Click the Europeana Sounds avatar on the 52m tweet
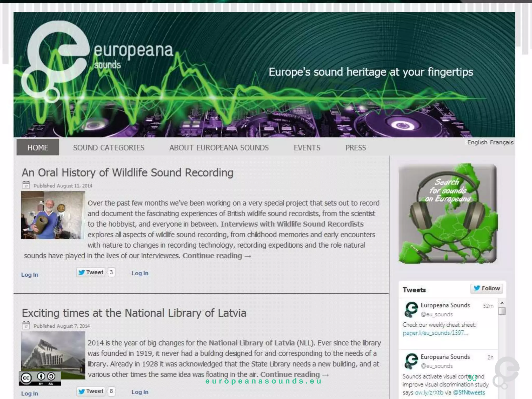Image resolution: width=532 pixels, height=399 pixels. click(411, 309)
